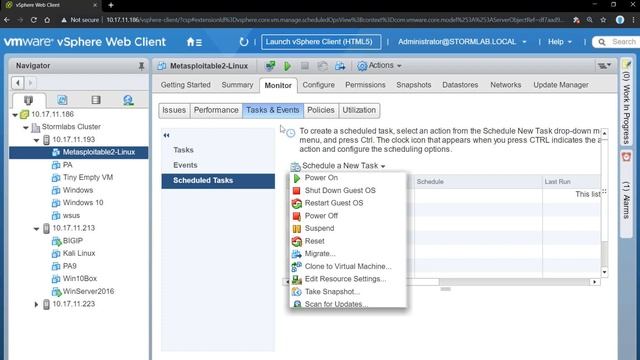Select the Windows 10 VM

click(x=83, y=202)
